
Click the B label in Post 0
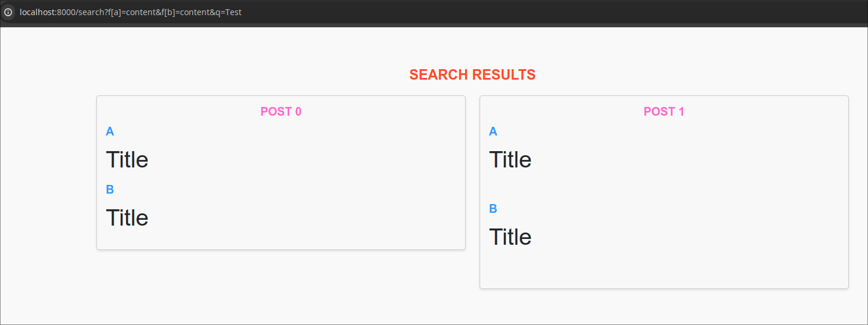point(110,190)
